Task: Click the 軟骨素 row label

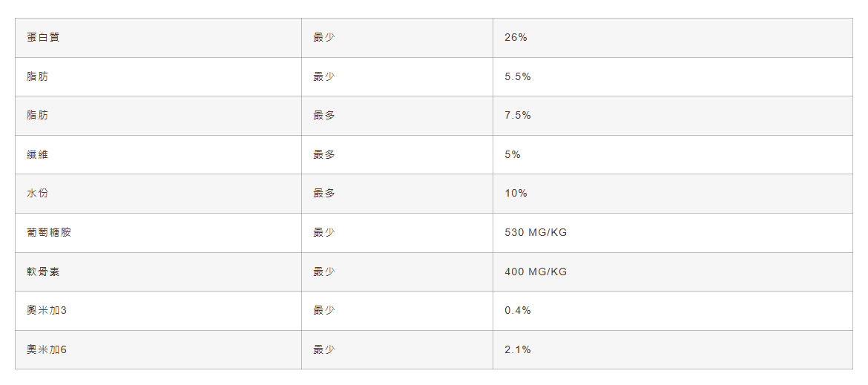Action: pos(43,272)
